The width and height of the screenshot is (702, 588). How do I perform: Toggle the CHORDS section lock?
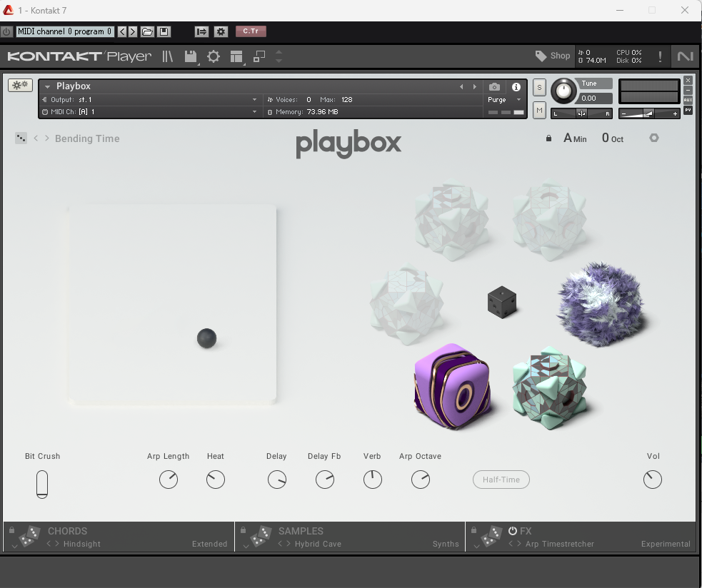click(x=12, y=529)
